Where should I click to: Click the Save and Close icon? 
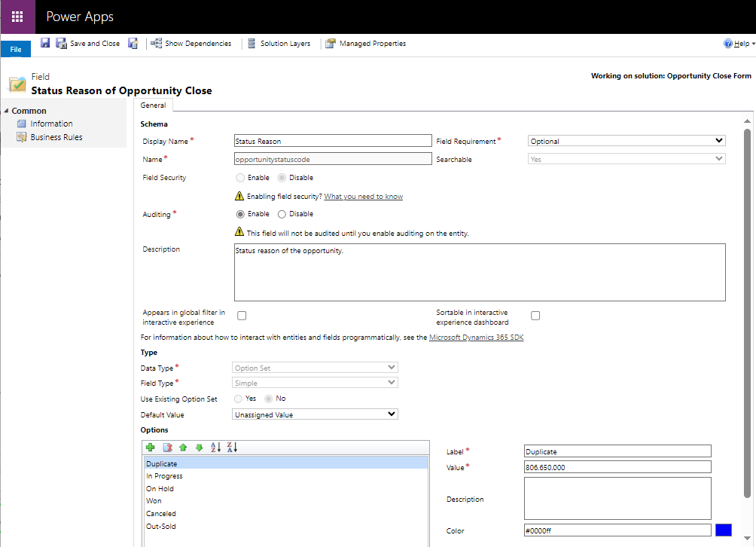click(61, 43)
